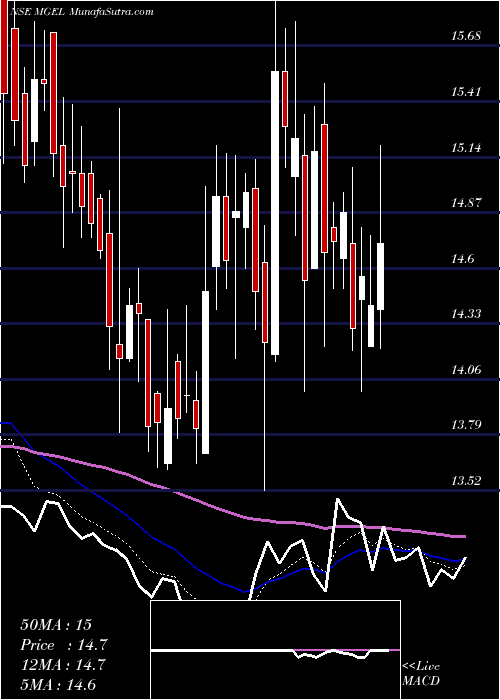Click the last white candlestick on the right

coord(381,276)
